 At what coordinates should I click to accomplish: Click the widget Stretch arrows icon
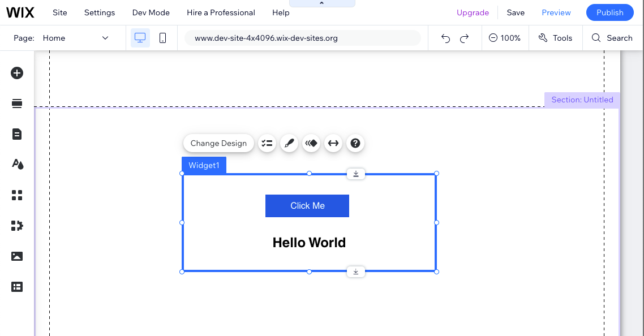pyautogui.click(x=333, y=143)
